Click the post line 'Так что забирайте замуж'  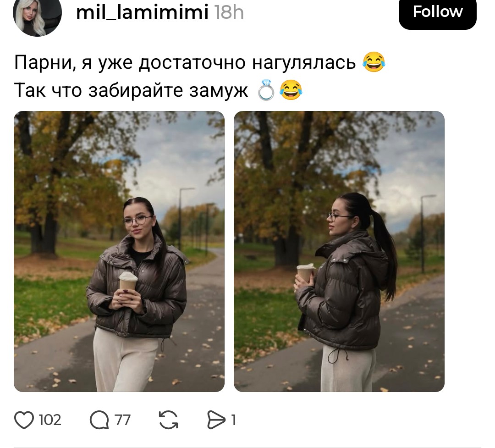pyautogui.click(x=131, y=90)
